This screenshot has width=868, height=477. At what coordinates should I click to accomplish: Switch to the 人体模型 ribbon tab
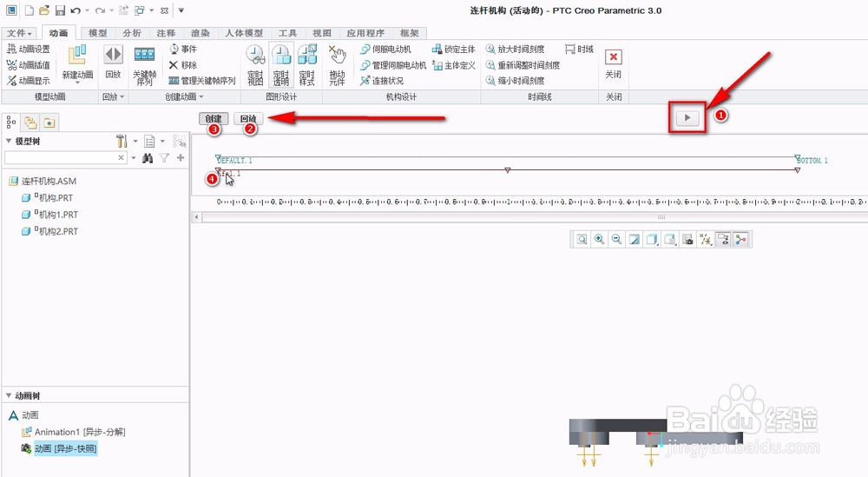coord(244,33)
